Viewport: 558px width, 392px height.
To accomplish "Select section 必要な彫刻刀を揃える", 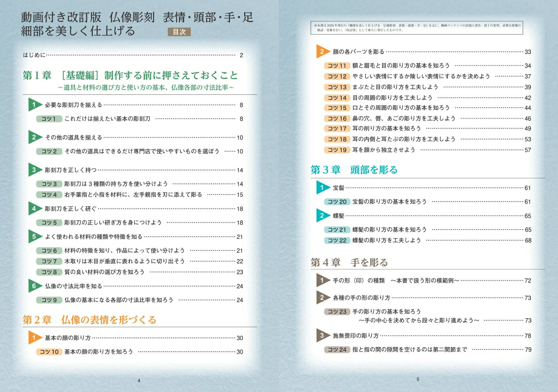I will coord(136,105).
